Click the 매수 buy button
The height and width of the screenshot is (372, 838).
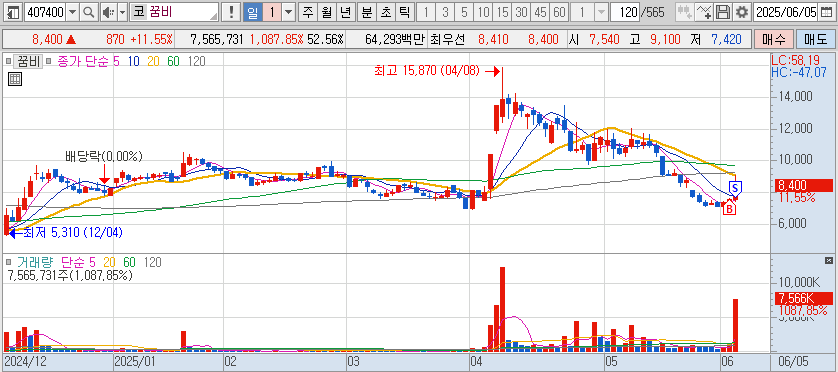(773, 39)
